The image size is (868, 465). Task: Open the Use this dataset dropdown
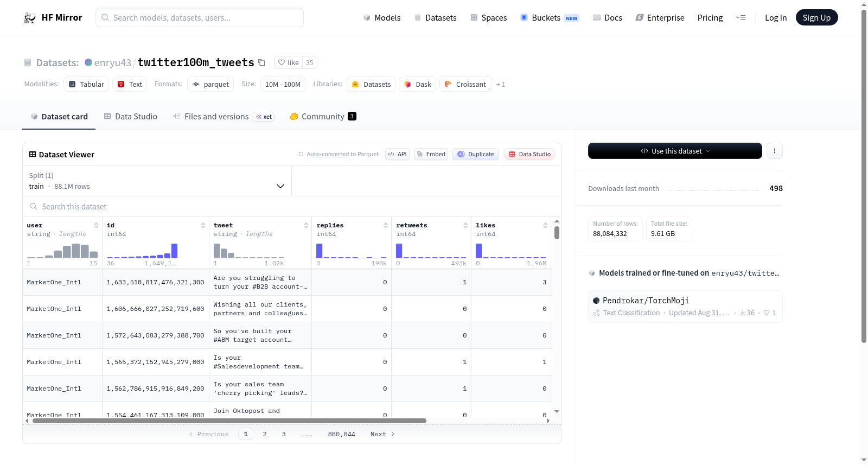675,151
